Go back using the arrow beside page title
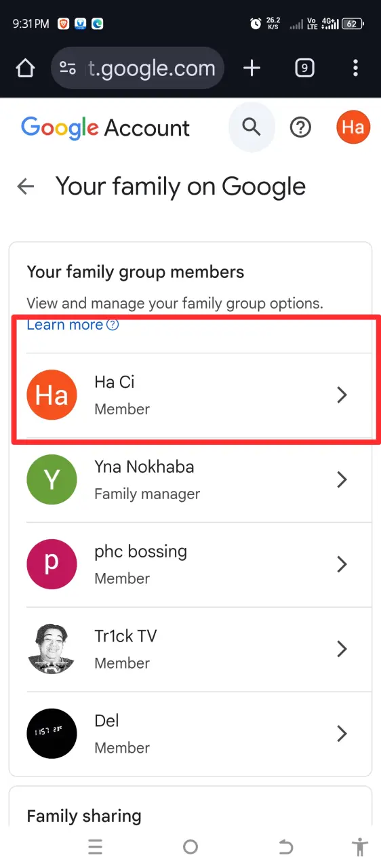 pyautogui.click(x=26, y=186)
